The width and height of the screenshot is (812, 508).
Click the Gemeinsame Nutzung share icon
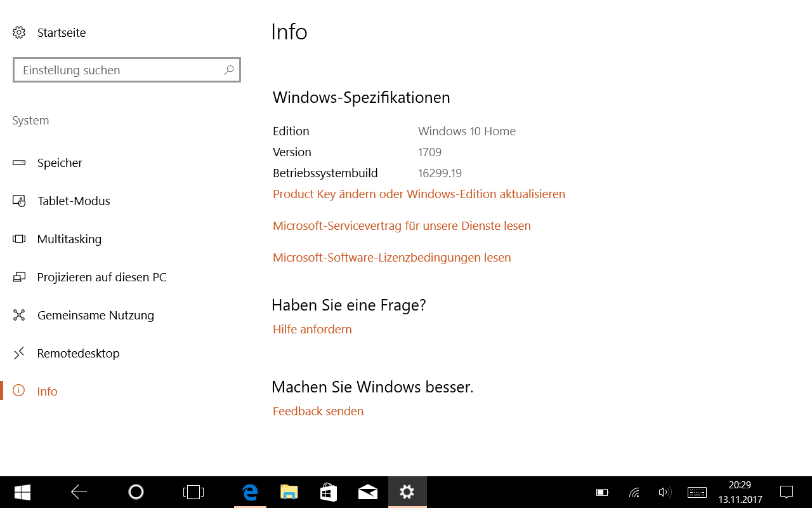coord(19,315)
